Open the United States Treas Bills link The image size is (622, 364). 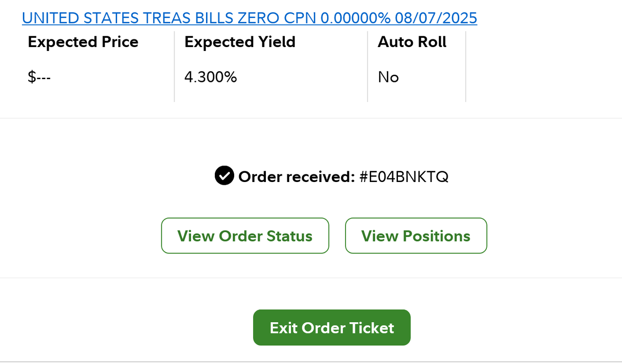pyautogui.click(x=250, y=18)
